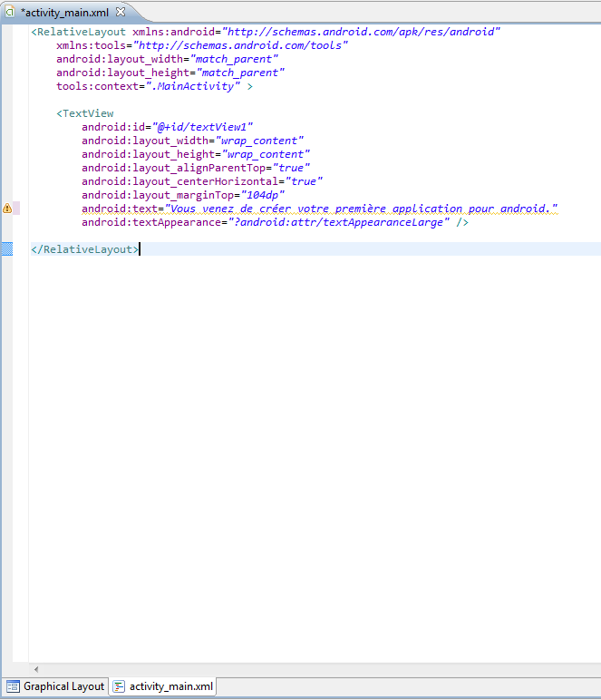
Task: Click the android:layout_marginTop="104dp" line
Action: pos(183,195)
